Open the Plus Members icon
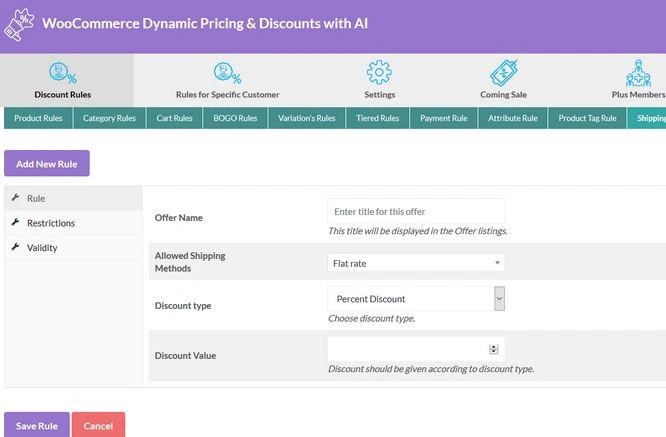This screenshot has height=437, width=666. click(x=638, y=74)
